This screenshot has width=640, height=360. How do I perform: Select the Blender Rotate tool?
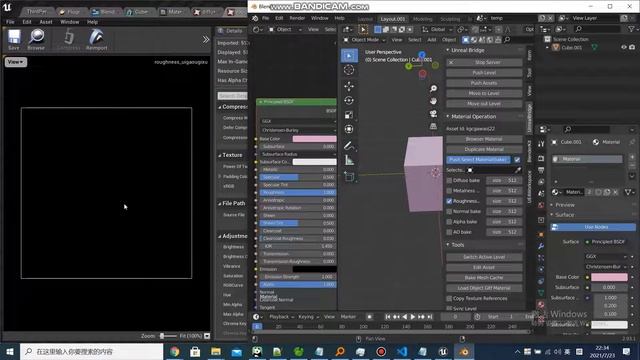pos(349,100)
